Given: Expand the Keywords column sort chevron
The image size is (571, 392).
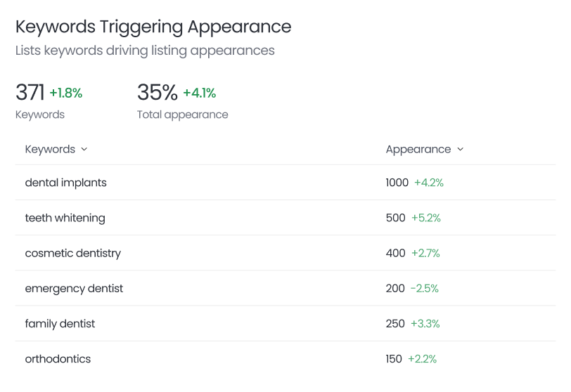Looking at the screenshot, I should 84,149.
